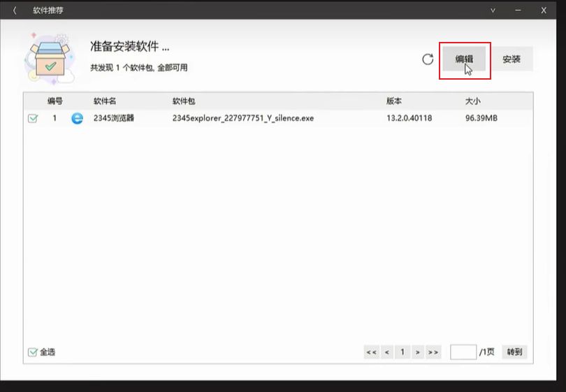Select the 2345explorer_227977751_Y_silence.exe package entry

click(243, 119)
